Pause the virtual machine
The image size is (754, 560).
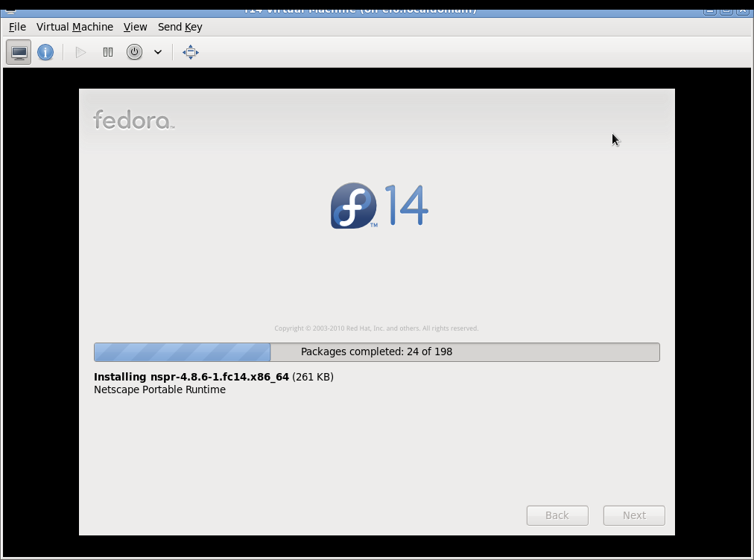(108, 52)
